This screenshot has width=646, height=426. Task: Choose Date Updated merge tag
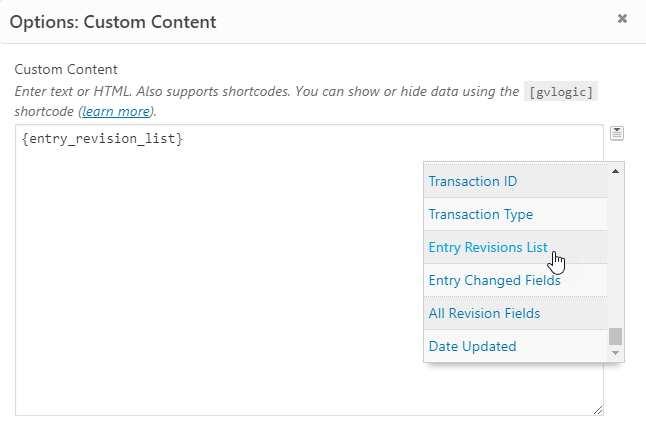(472, 346)
